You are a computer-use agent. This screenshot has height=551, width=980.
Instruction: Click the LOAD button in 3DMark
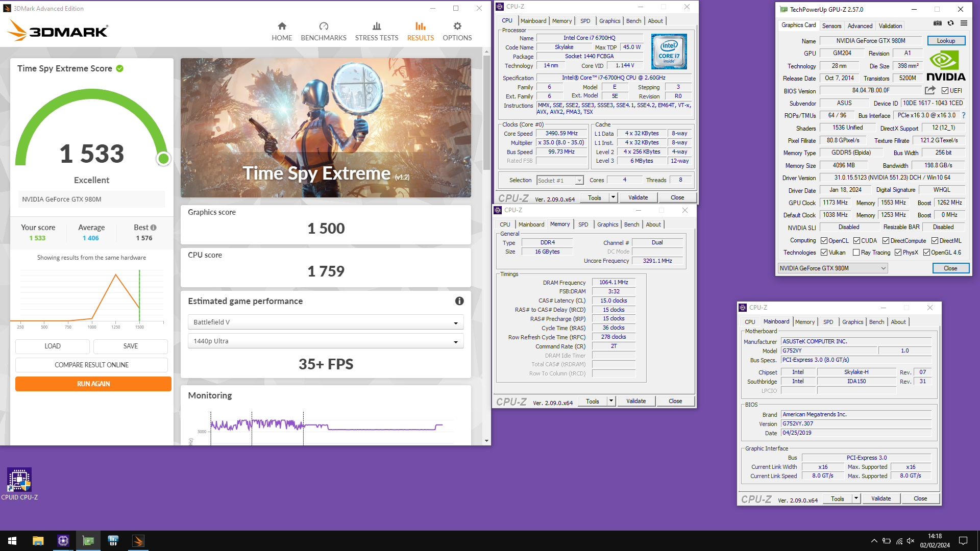[x=53, y=346]
